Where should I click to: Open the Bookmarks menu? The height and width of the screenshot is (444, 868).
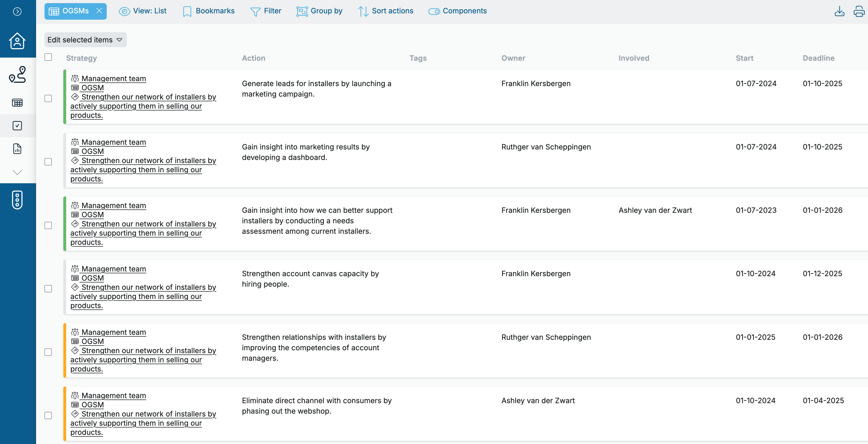point(208,11)
